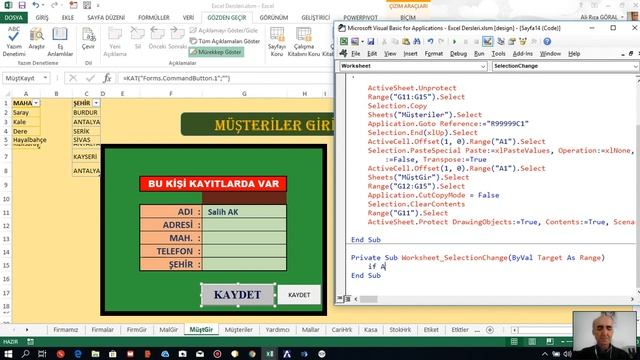The image size is (640, 360).
Task: Click Tüm Açıklamaları Göster toggle
Action: (225, 41)
